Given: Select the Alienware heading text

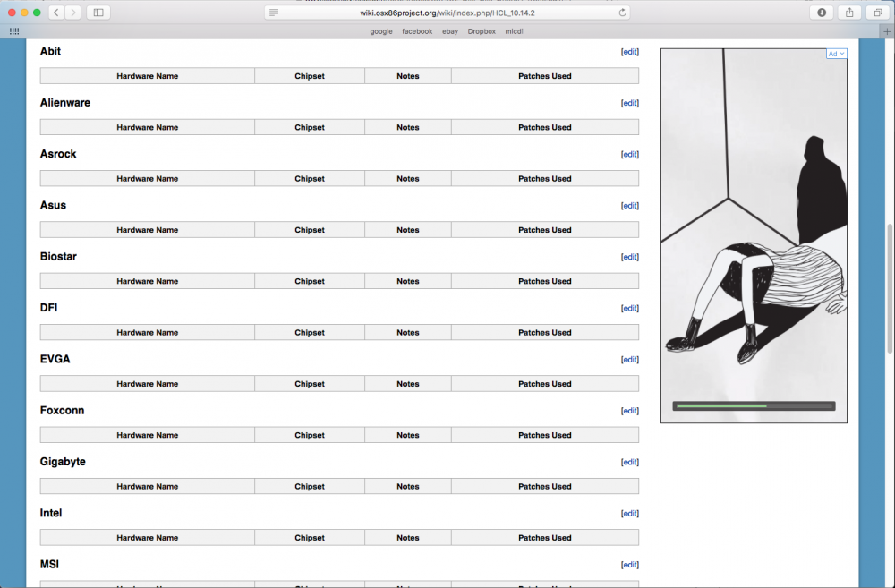Looking at the screenshot, I should tap(65, 103).
